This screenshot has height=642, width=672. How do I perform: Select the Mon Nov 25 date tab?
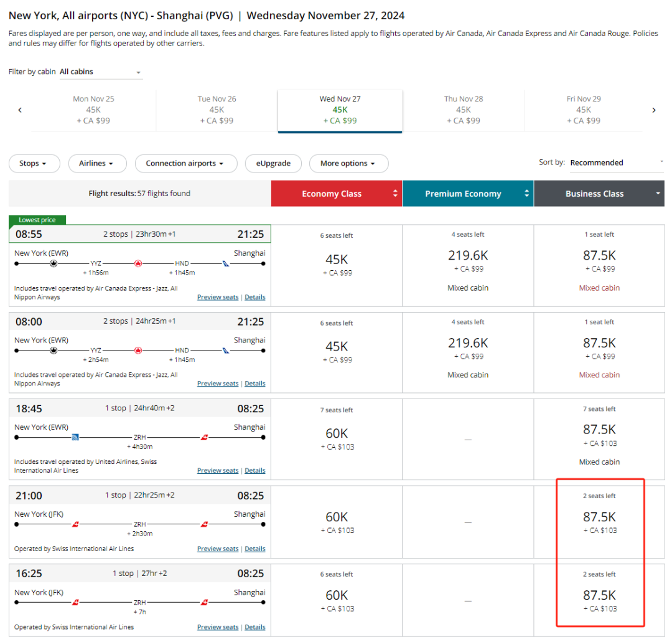coord(93,110)
